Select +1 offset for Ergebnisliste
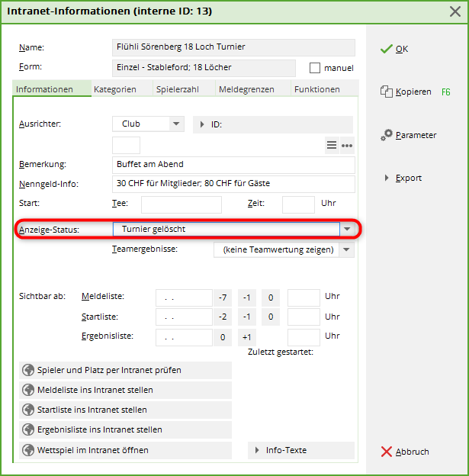The width and height of the screenshot is (469, 476). pos(246,337)
